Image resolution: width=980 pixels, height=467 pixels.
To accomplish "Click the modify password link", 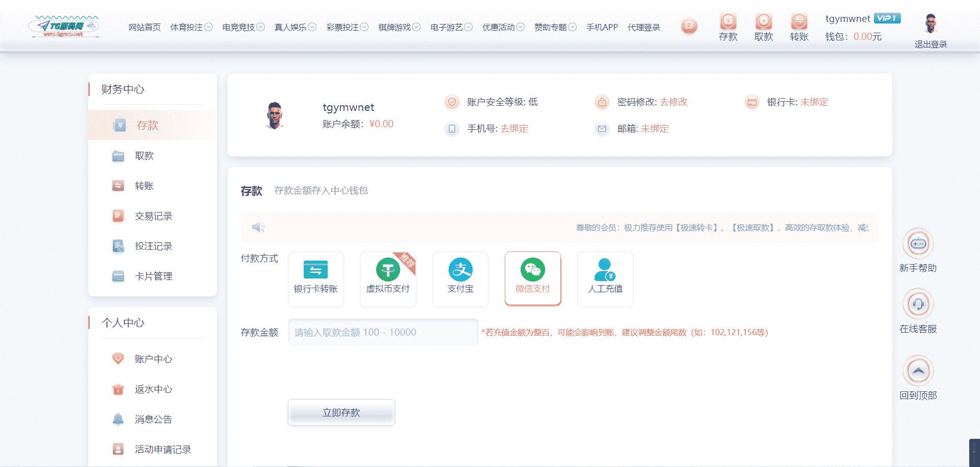I will [x=673, y=102].
